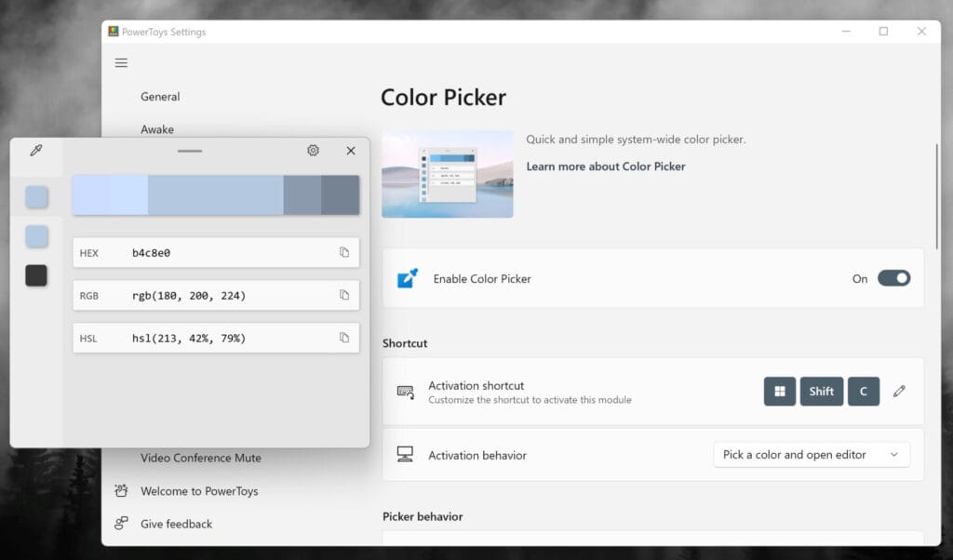The height and width of the screenshot is (560, 953).
Task: Click the settings page vertical scrollbar
Action: pyautogui.click(x=936, y=196)
